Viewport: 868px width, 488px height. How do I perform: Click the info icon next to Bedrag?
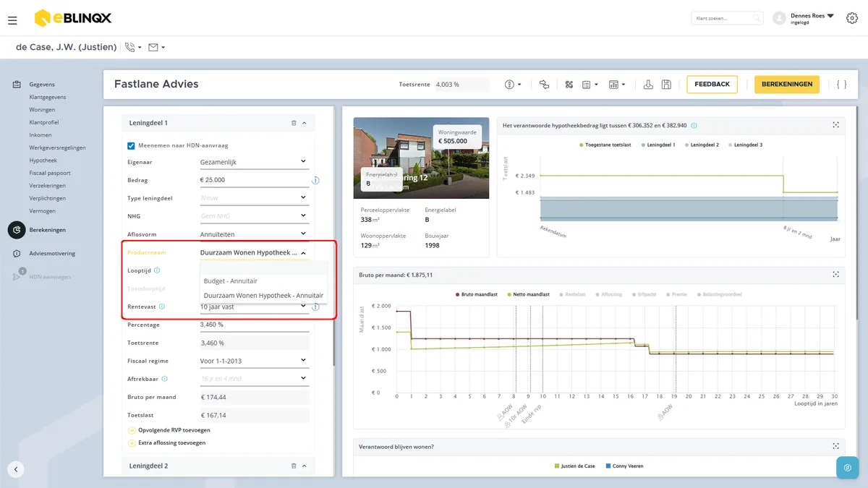coord(316,180)
